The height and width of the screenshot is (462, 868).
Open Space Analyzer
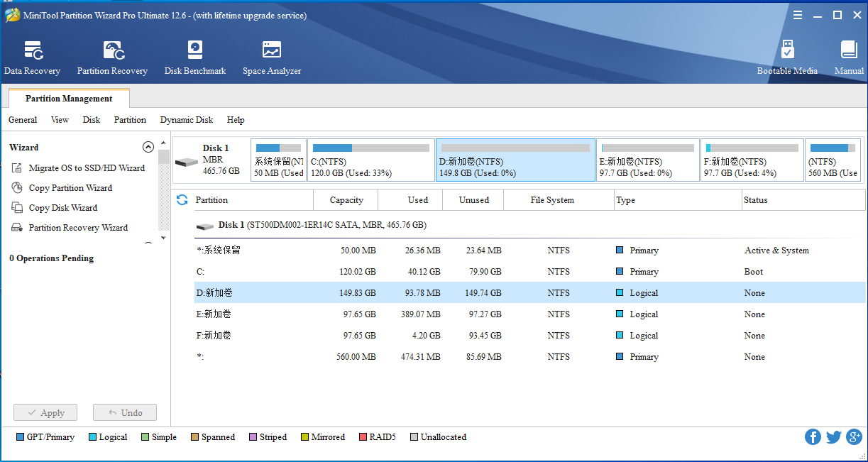tap(272, 58)
